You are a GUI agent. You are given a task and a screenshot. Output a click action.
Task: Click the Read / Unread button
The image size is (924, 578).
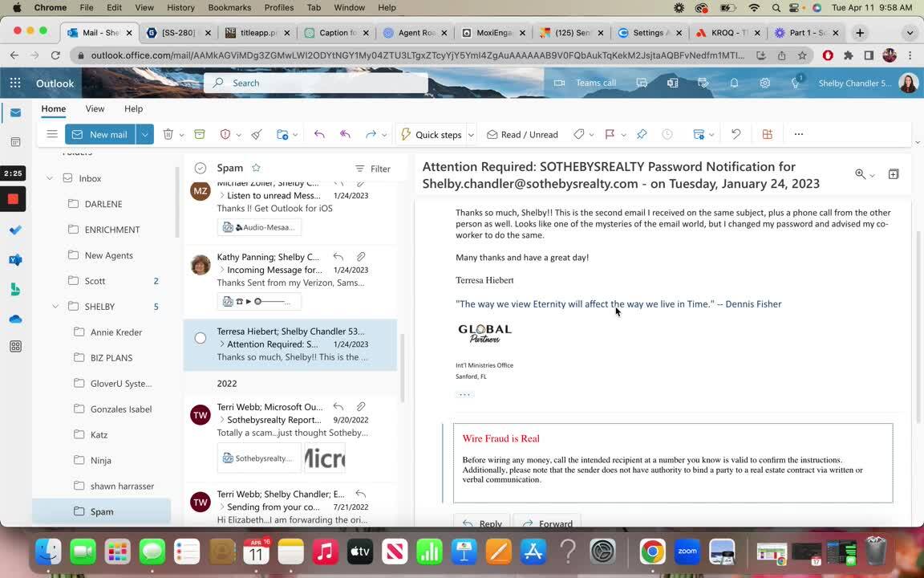pos(522,134)
